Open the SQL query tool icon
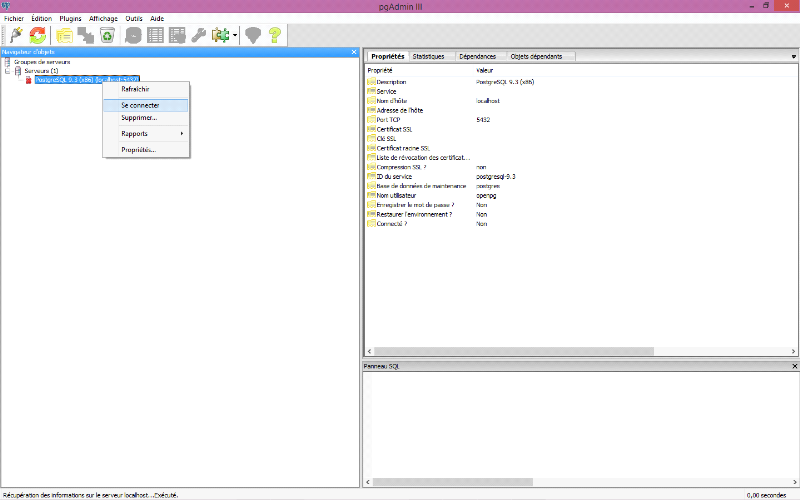Image resolution: width=800 pixels, height=500 pixels. 134,35
